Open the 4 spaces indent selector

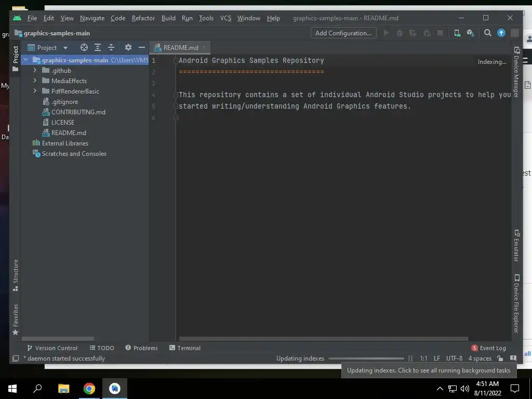click(480, 358)
